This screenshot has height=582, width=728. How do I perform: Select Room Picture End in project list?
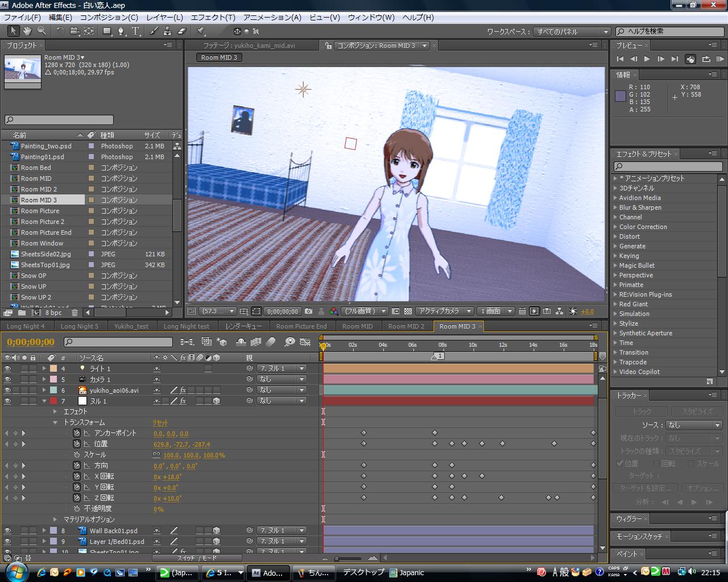[x=46, y=232]
